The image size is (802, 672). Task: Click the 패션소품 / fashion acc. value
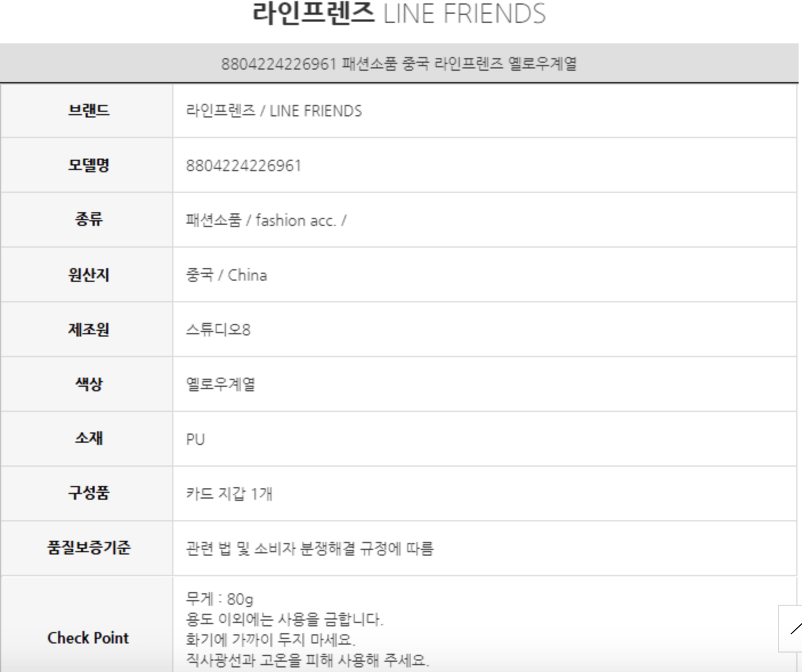pos(266,220)
